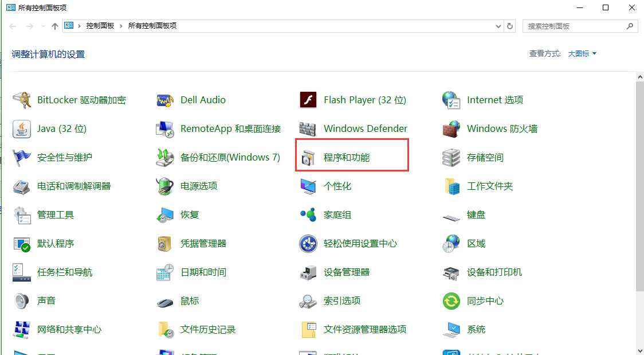The height and width of the screenshot is (355, 644).
Task: Open the Internet 选项 globe icon
Action: tap(451, 100)
